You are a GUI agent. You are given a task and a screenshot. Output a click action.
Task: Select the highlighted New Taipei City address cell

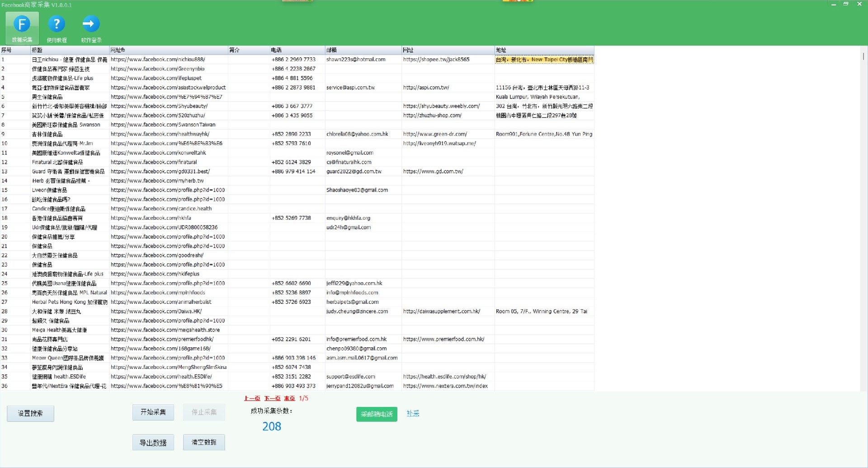[544, 60]
